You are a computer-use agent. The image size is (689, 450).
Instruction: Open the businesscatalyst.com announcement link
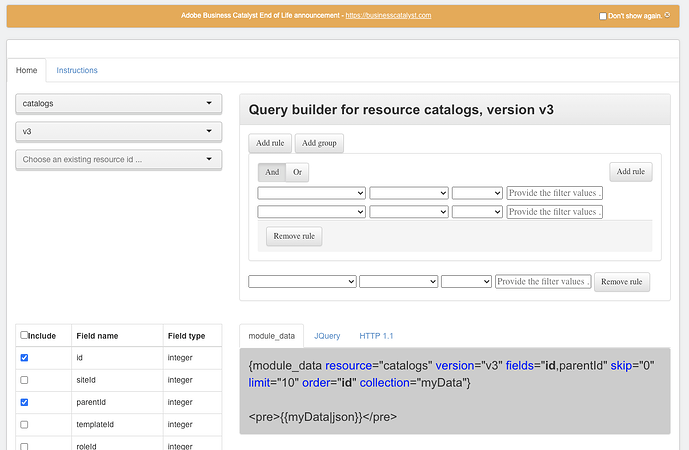388,15
